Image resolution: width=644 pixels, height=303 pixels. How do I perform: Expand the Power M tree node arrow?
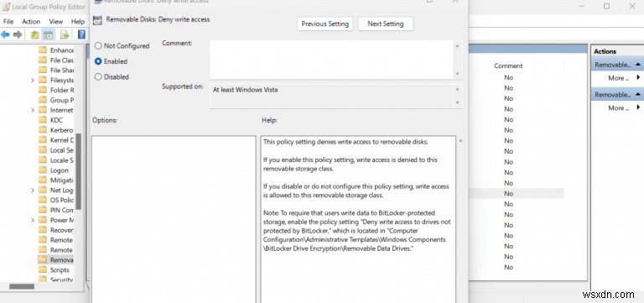click(33, 220)
